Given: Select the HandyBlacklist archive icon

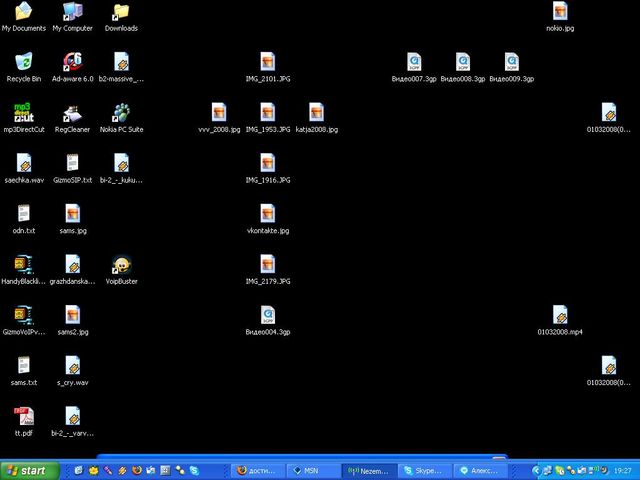Looking at the screenshot, I should [23, 265].
